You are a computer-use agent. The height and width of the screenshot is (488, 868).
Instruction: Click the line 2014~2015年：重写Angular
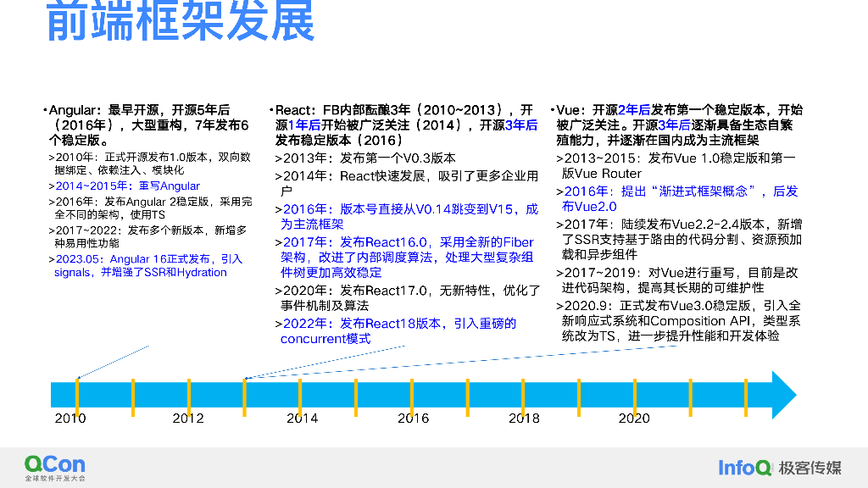coord(125,186)
